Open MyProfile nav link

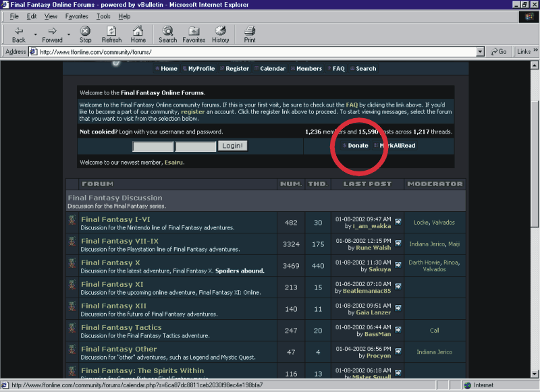(x=198, y=69)
